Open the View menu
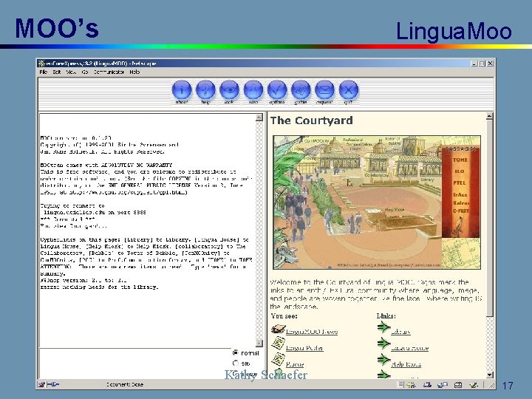The height and width of the screenshot is (399, 532). 71,72
